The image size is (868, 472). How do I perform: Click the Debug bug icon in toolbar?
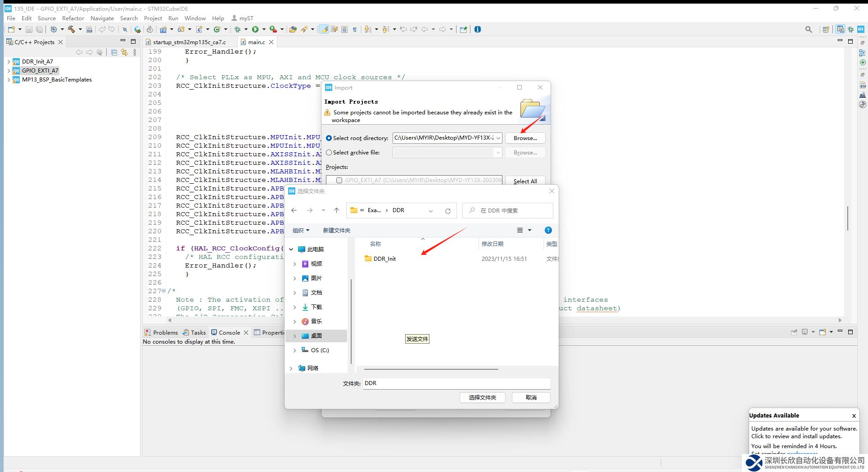(237, 29)
